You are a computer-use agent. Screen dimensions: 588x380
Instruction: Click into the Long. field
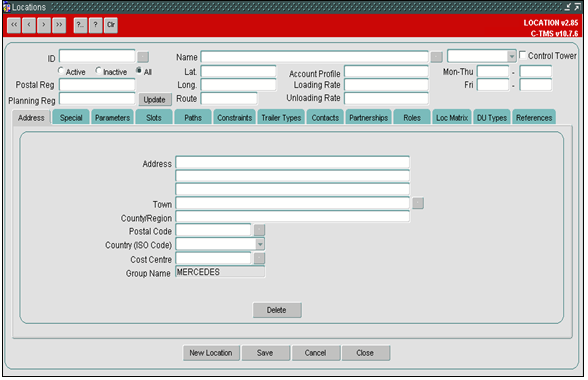tap(238, 85)
